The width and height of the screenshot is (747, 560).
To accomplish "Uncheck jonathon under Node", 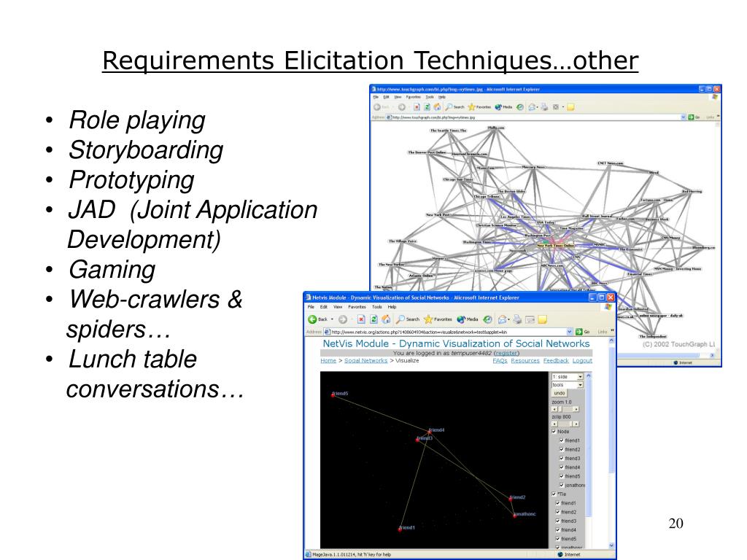I will pos(562,485).
